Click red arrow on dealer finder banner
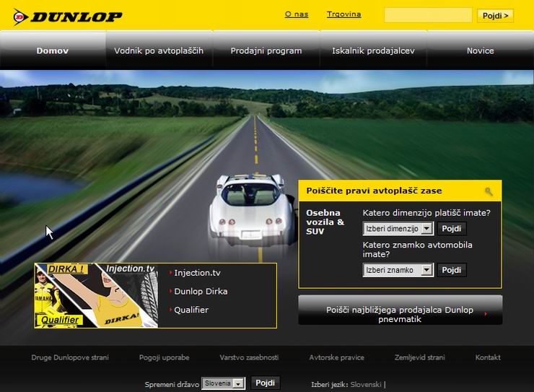This screenshot has height=392, width=534. 486,313
